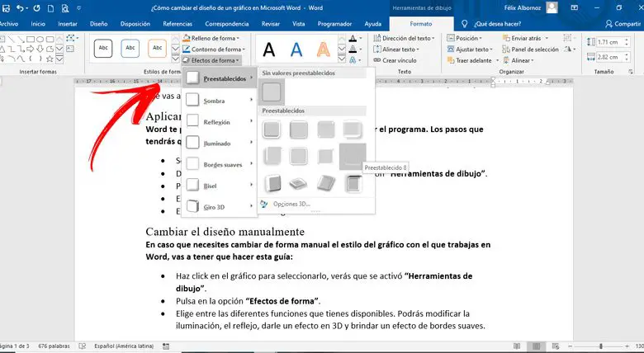Screen dimensions: 644x353
Task: Click the Rotate objects icon in Organizar
Action: [x=570, y=49]
